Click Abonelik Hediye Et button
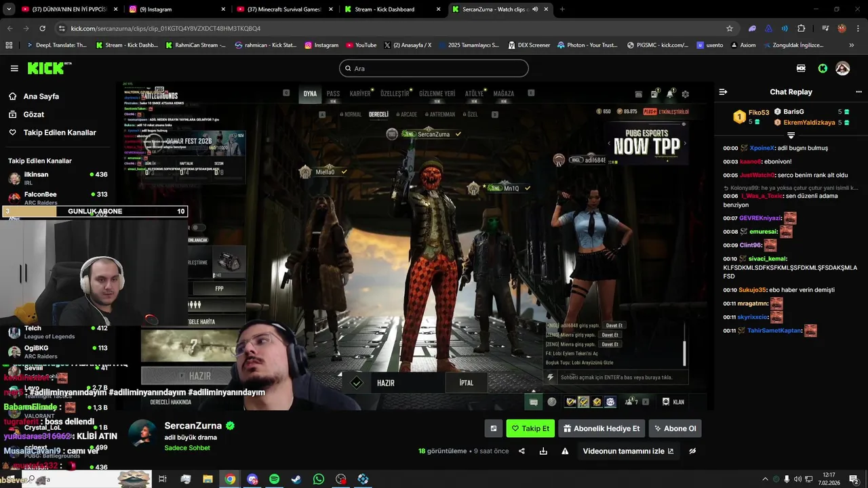 (601, 428)
